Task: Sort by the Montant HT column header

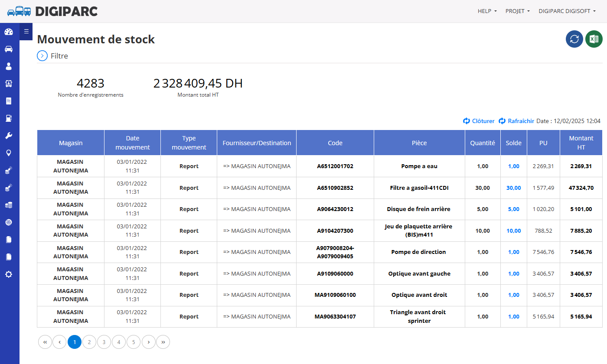Action: pos(581,143)
